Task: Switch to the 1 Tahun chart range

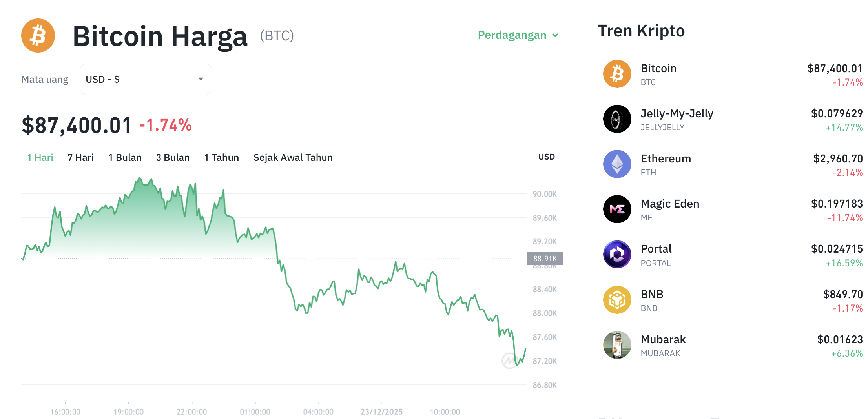Action: [221, 157]
